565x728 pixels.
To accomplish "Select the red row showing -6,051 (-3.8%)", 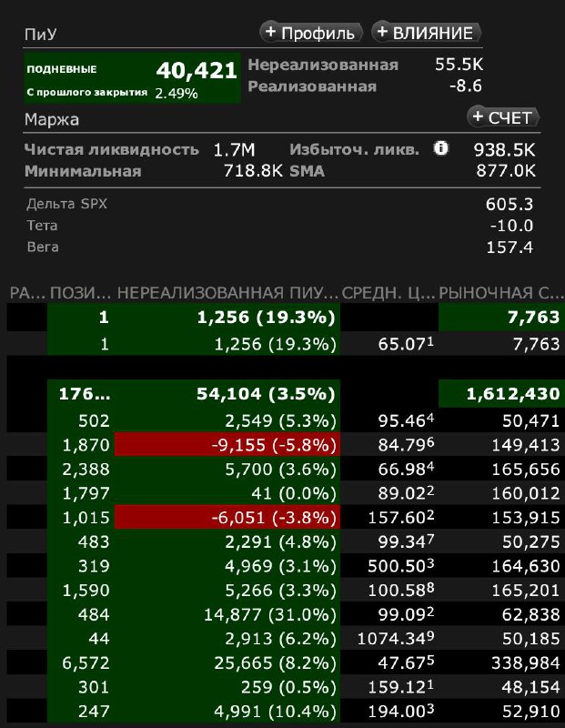I will (x=286, y=517).
